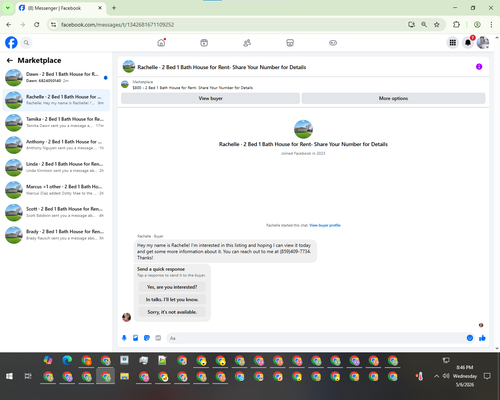Choose a sticker icon in composer

[147, 338]
